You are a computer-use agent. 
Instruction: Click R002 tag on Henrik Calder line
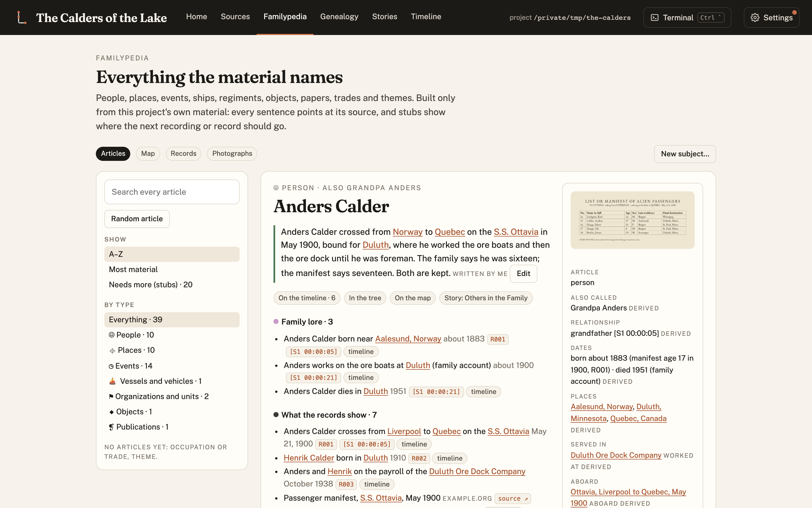coord(419,458)
